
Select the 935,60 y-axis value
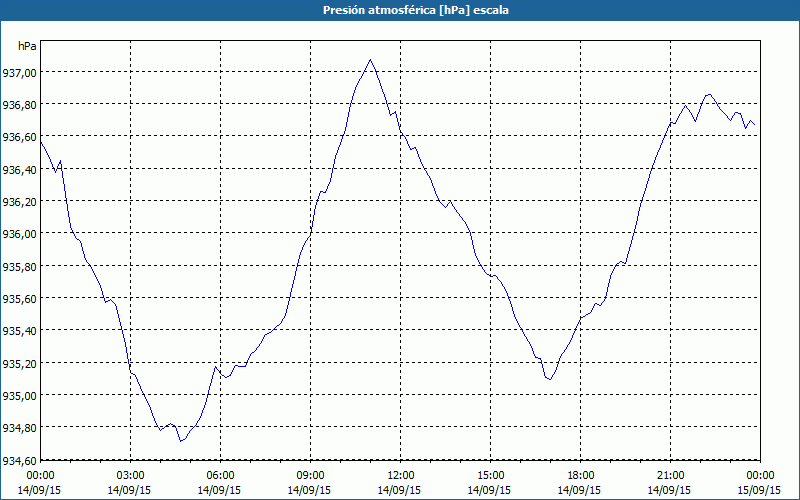click(19, 298)
